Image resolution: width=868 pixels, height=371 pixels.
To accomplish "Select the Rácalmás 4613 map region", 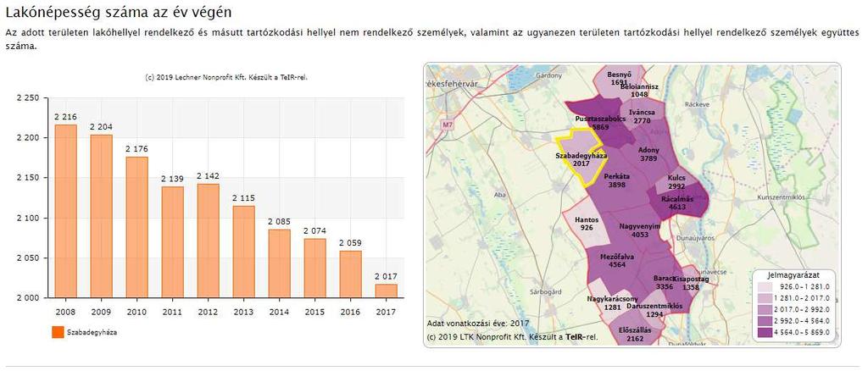I will (677, 202).
